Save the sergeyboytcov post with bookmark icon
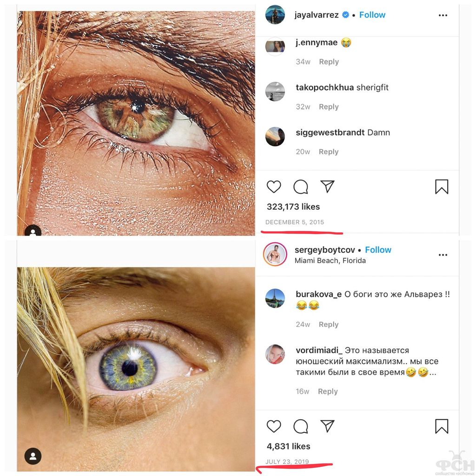This screenshot has width=476, height=476. [x=442, y=426]
